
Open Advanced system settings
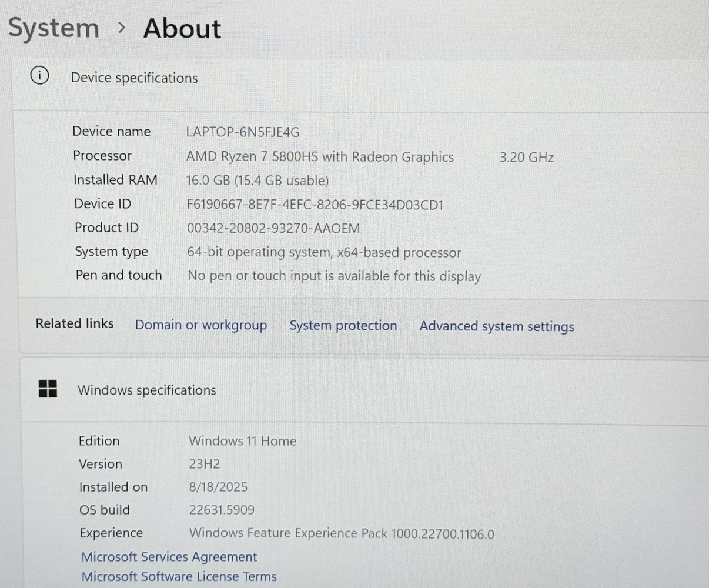pos(496,326)
